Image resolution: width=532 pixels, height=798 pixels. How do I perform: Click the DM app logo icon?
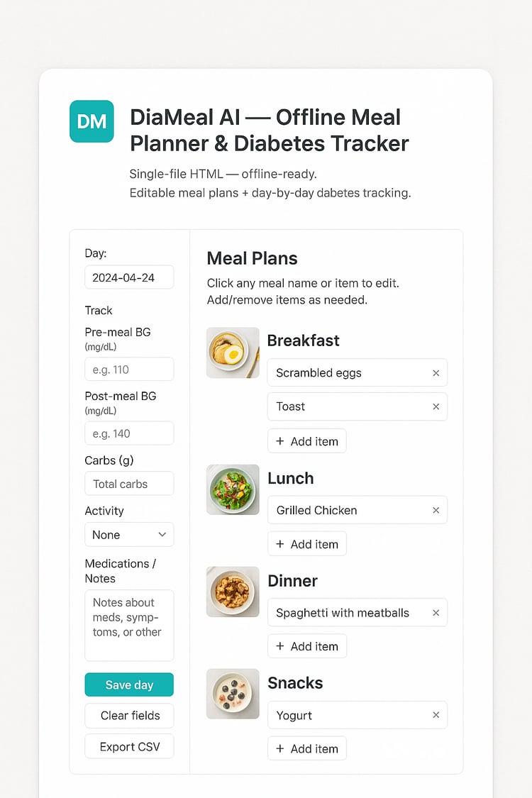92,121
